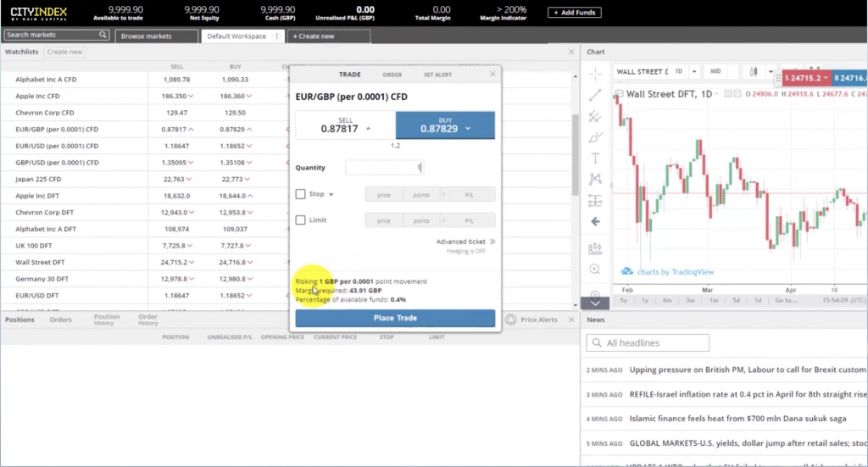This screenshot has width=868, height=467.
Task: Open the Default Workspace options menu dots
Action: tap(277, 36)
